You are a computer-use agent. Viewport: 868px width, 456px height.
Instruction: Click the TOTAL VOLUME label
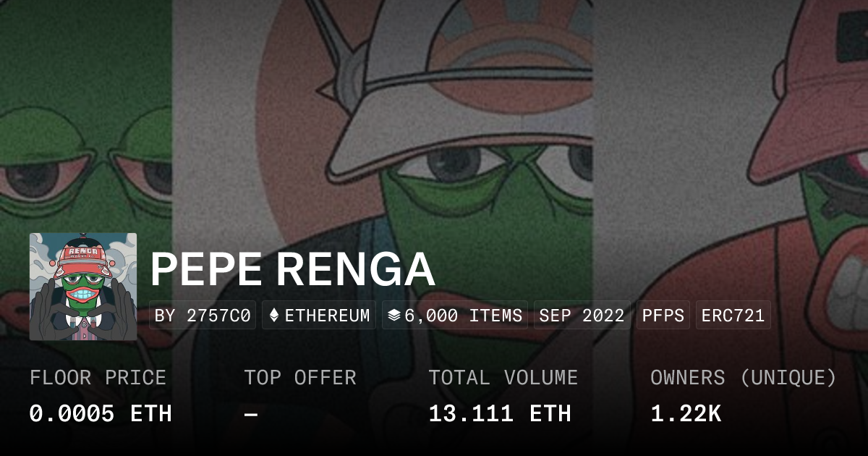[x=503, y=378]
